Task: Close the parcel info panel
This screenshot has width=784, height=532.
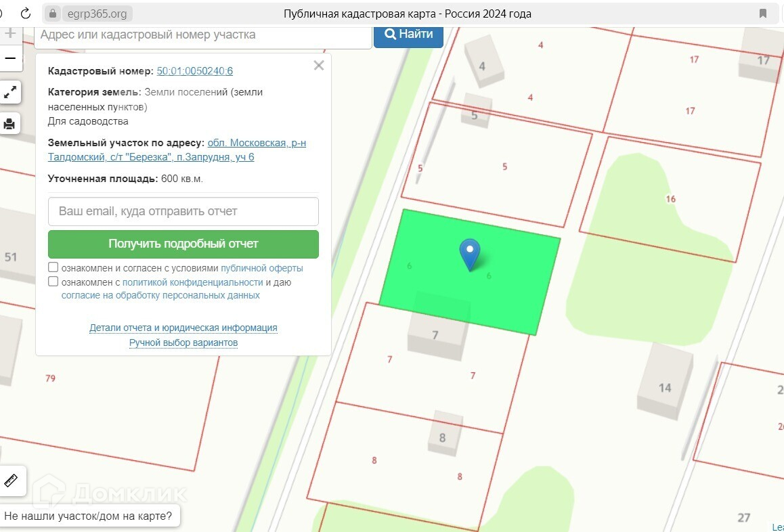Action: (318, 66)
